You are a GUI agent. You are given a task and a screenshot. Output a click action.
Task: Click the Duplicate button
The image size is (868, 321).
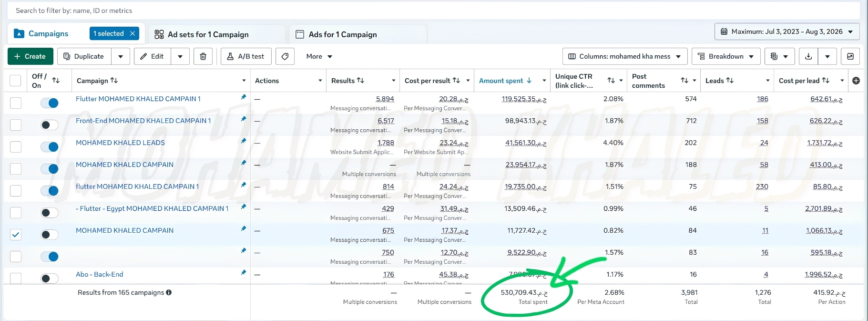pyautogui.click(x=84, y=56)
